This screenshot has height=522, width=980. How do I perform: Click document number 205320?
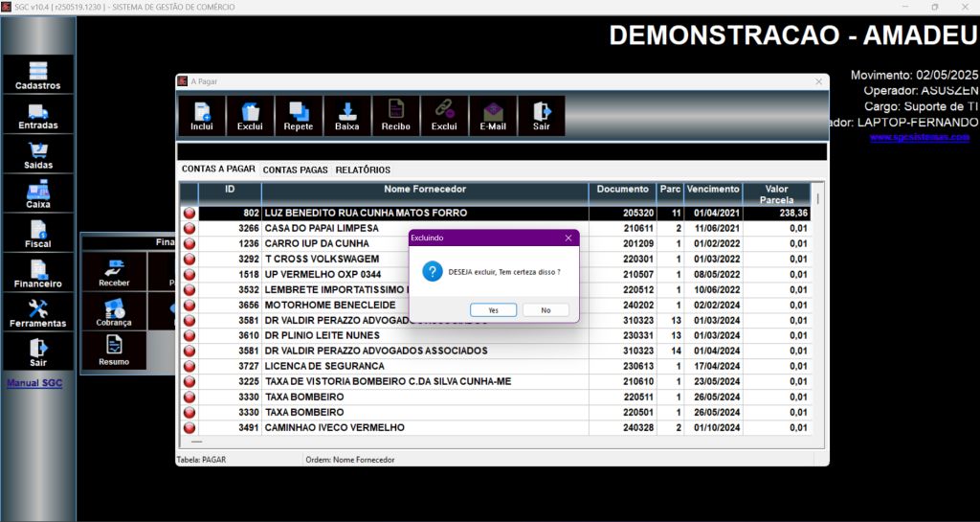[x=638, y=214]
